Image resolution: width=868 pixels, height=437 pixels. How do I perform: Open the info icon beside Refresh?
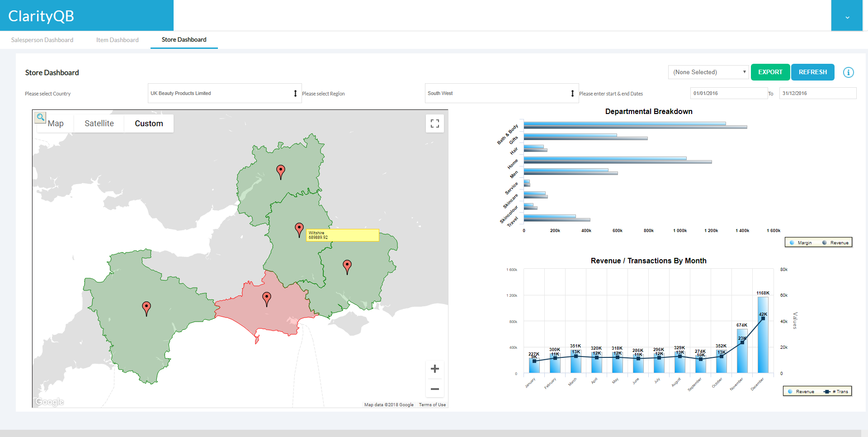[848, 72]
